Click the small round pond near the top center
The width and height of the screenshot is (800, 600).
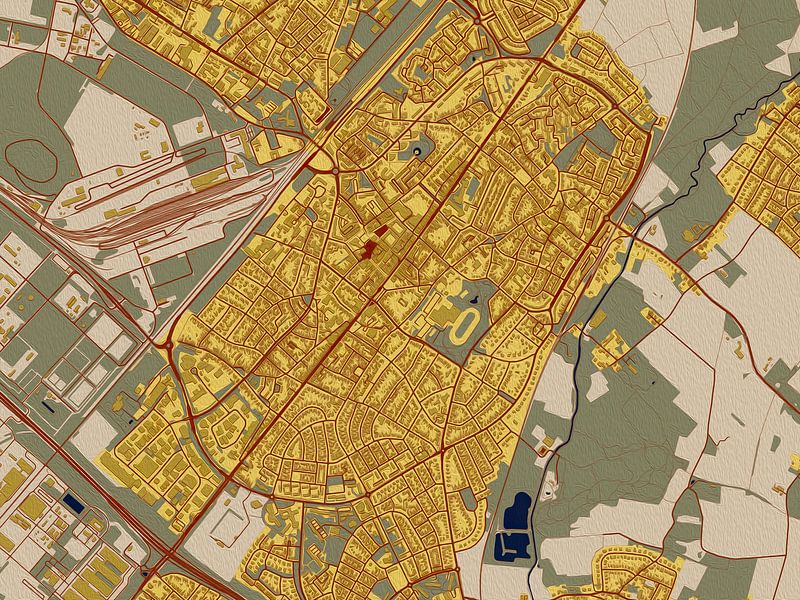click(416, 152)
